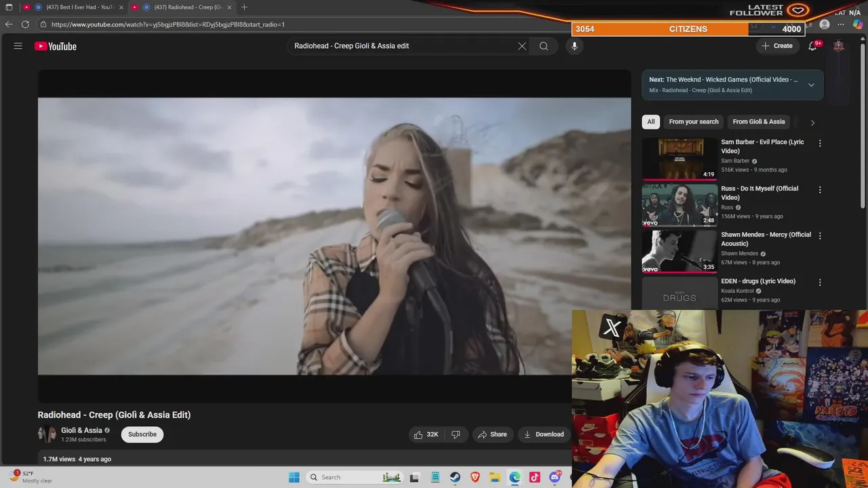Open Gioli & Assia channel name
The image size is (868, 488).
(x=81, y=430)
